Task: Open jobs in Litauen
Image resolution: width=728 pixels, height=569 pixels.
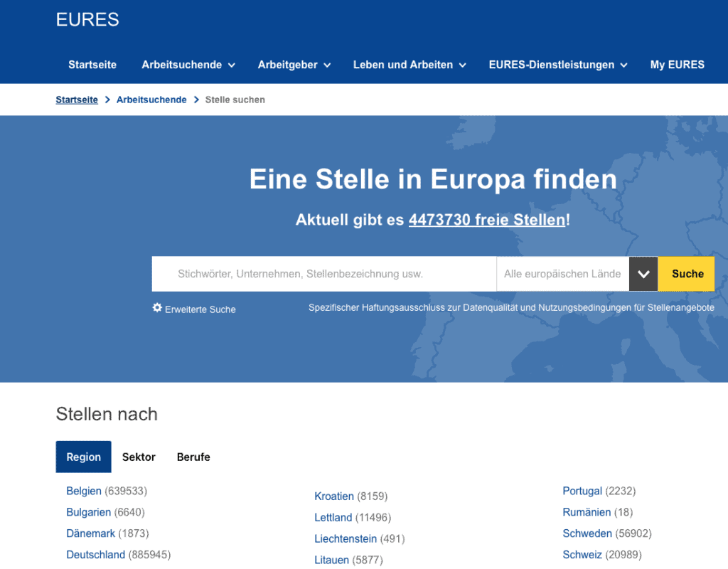Action: [x=331, y=560]
